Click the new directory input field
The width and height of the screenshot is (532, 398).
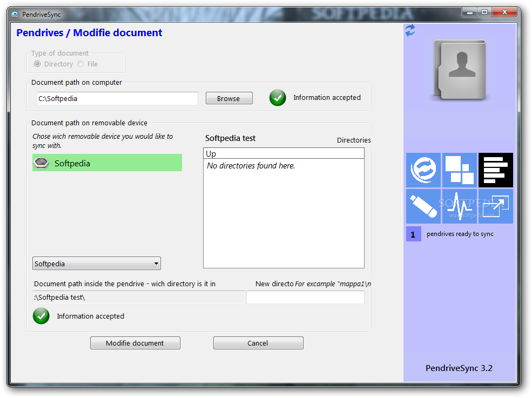click(305, 297)
